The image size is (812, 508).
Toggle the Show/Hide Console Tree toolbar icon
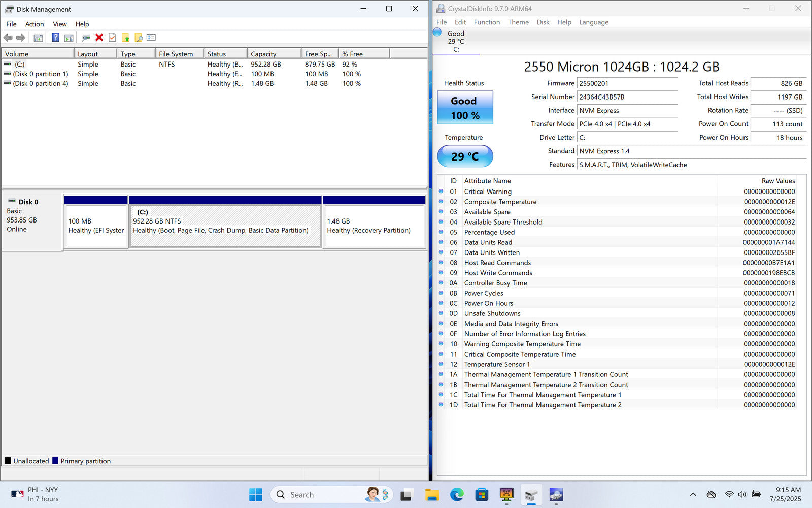tap(38, 38)
